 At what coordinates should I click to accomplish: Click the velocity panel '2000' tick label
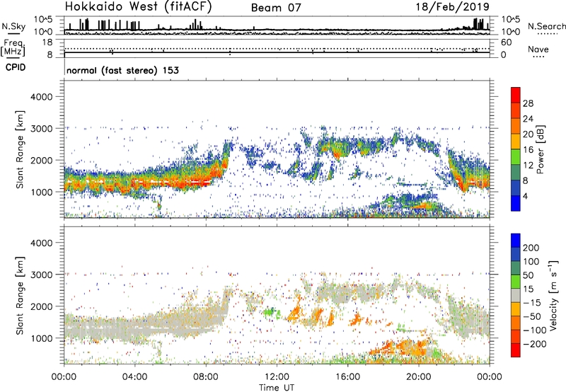41,306
